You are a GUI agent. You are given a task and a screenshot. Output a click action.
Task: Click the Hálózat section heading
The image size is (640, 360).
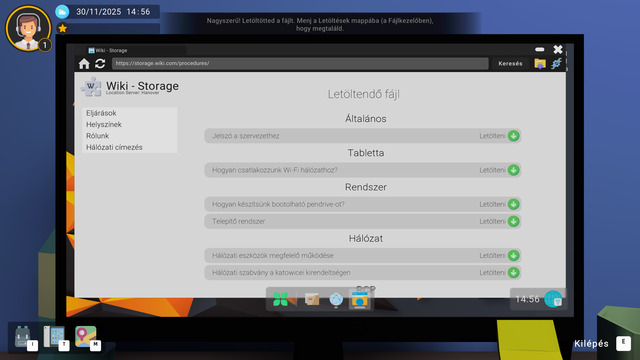pyautogui.click(x=366, y=238)
